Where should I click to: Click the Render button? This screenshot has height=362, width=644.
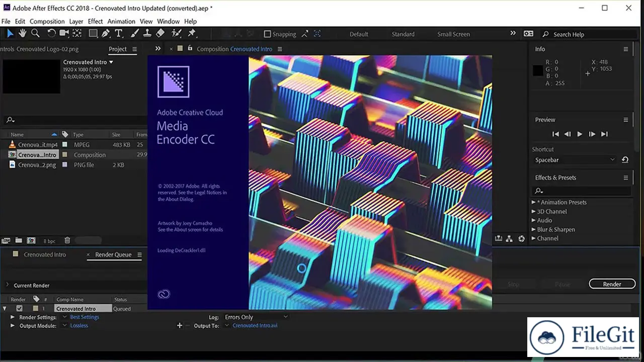[x=612, y=284]
